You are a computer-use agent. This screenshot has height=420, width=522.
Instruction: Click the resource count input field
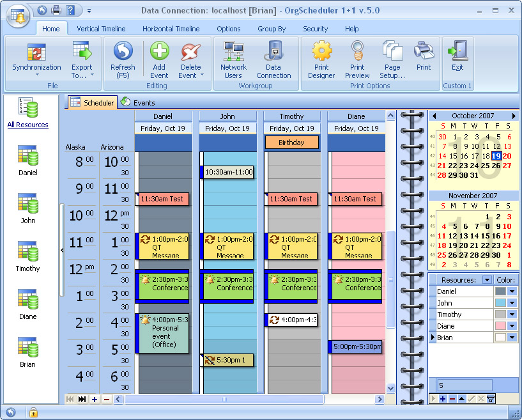[464, 385]
